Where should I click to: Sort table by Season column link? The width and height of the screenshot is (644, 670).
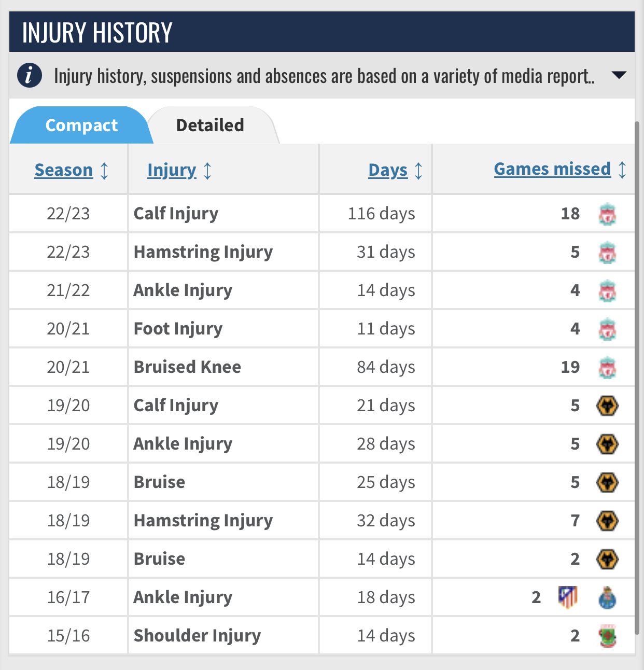pos(63,170)
